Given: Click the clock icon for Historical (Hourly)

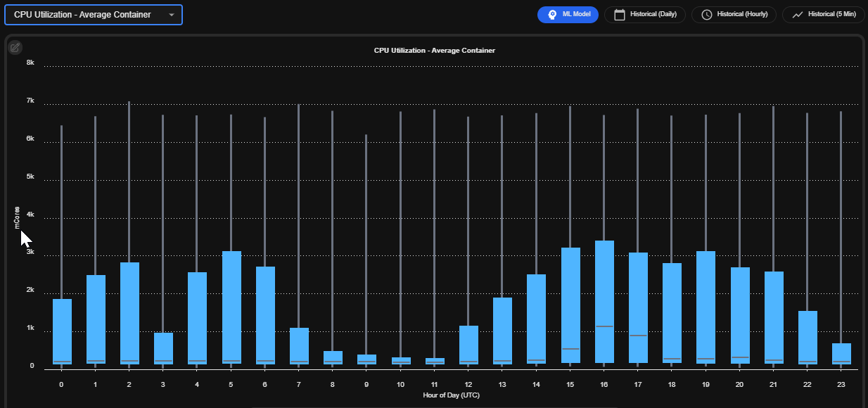Looking at the screenshot, I should 707,15.
